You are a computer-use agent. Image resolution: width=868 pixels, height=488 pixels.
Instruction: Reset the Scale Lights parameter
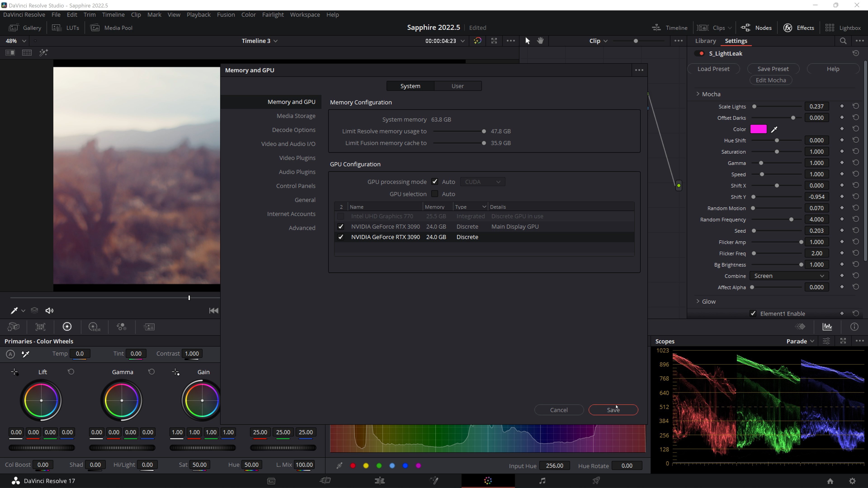[856, 106]
